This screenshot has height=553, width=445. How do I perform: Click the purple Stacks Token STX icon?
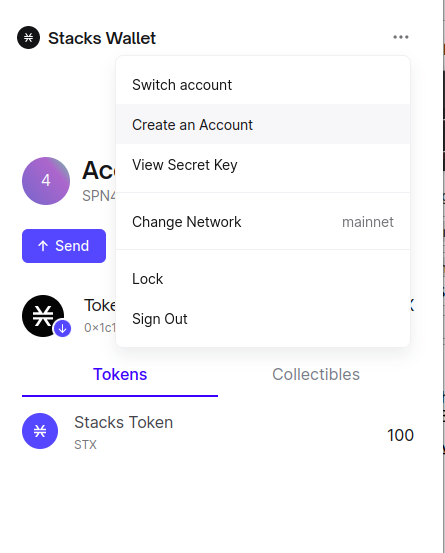(40, 431)
